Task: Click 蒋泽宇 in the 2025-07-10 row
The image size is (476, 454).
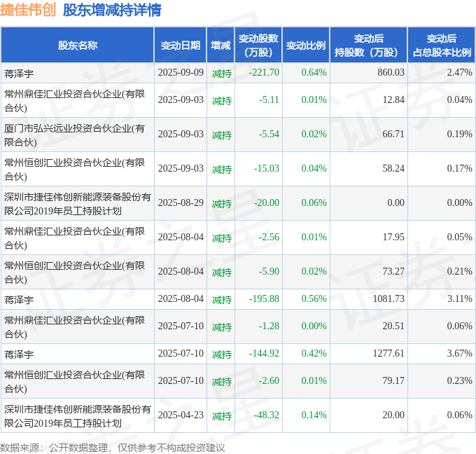Action: tap(19, 355)
